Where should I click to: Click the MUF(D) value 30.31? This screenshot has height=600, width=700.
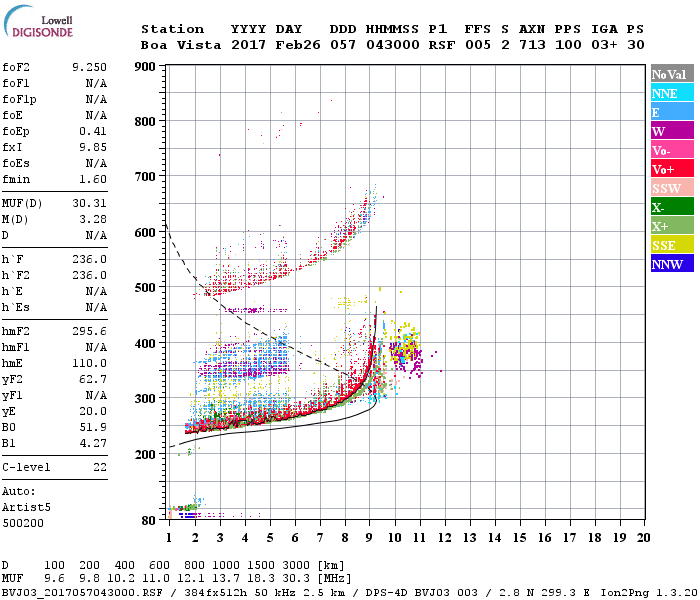[x=89, y=203]
